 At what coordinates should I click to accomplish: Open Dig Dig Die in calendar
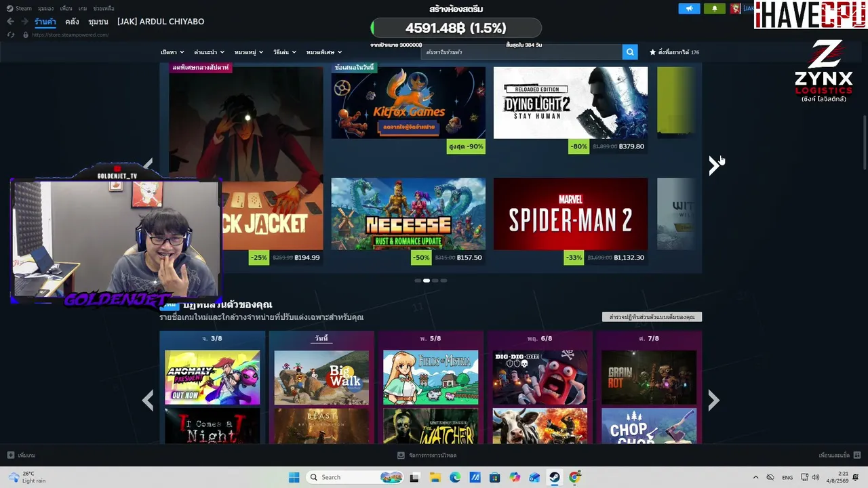coord(540,378)
